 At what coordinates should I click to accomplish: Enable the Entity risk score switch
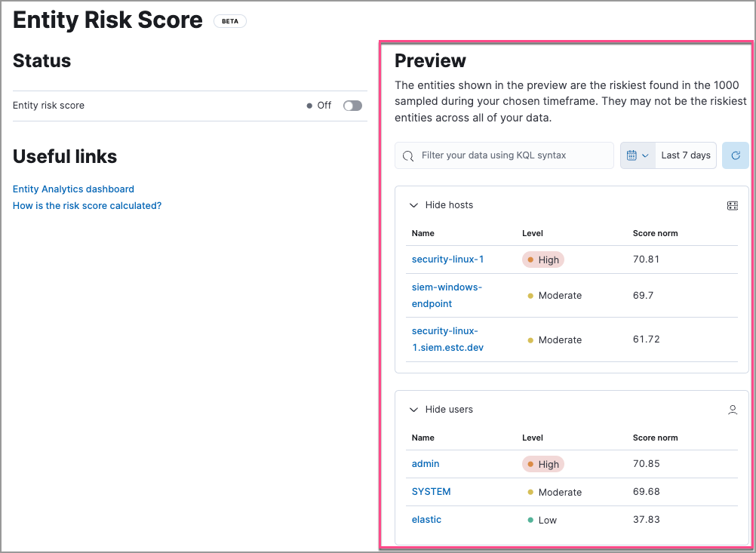coord(352,105)
